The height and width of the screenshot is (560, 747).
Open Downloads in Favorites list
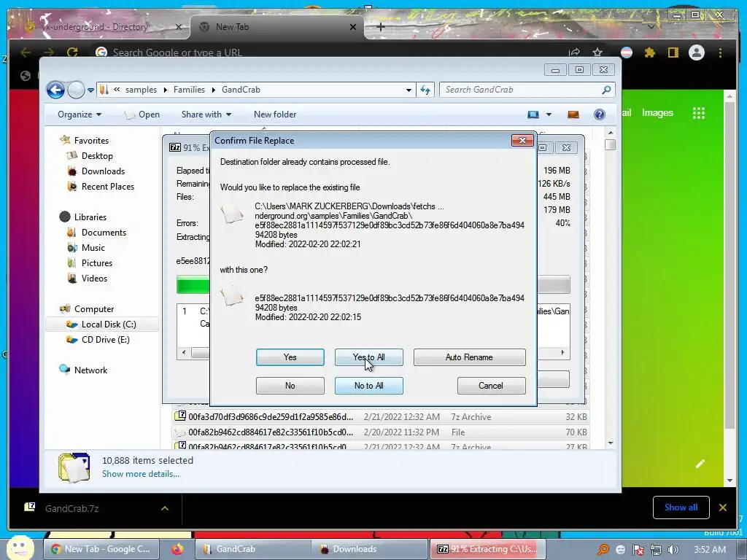[103, 171]
